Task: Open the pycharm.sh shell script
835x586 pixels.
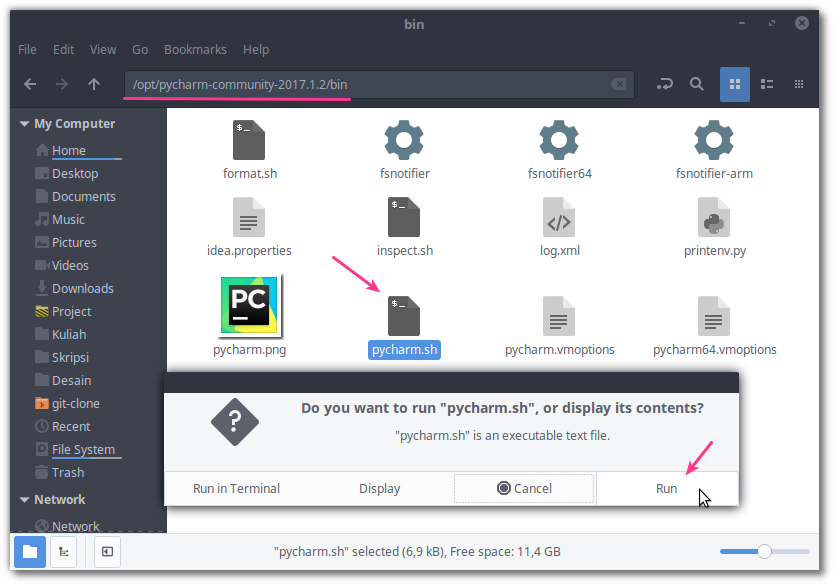Action: click(404, 313)
